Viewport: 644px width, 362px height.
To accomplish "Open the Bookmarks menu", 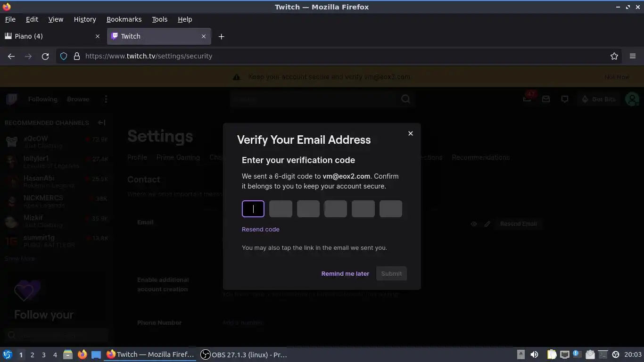I will click(124, 19).
